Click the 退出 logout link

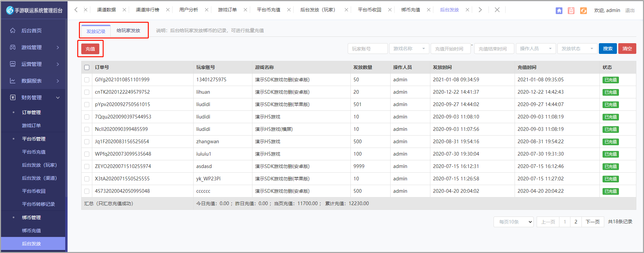(630, 10)
